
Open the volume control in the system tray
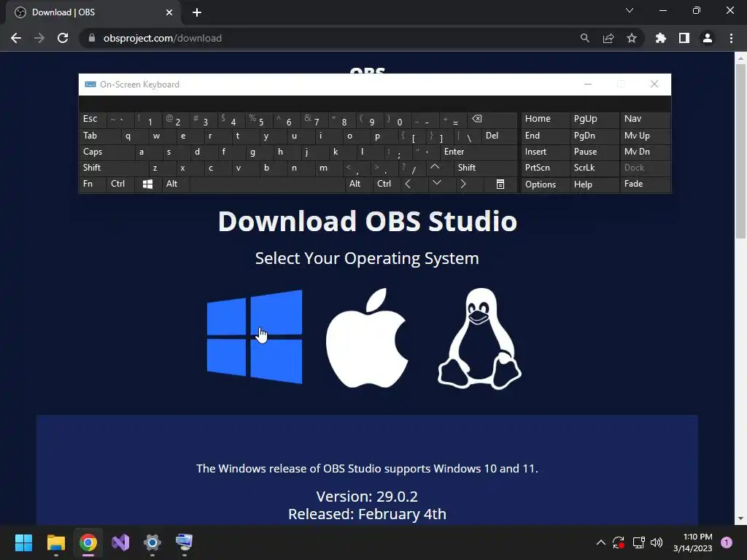[657, 542]
